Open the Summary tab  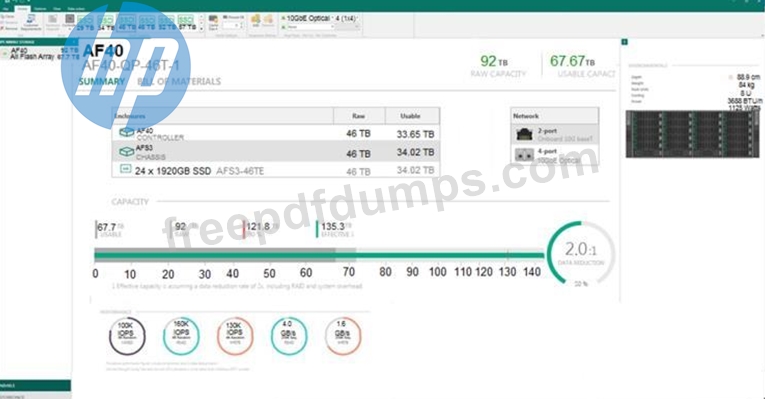click(x=101, y=81)
